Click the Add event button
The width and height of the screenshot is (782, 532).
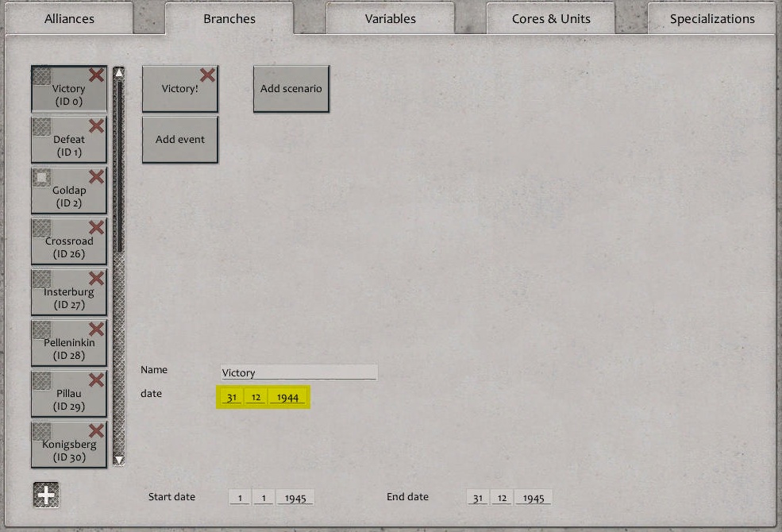coord(179,139)
